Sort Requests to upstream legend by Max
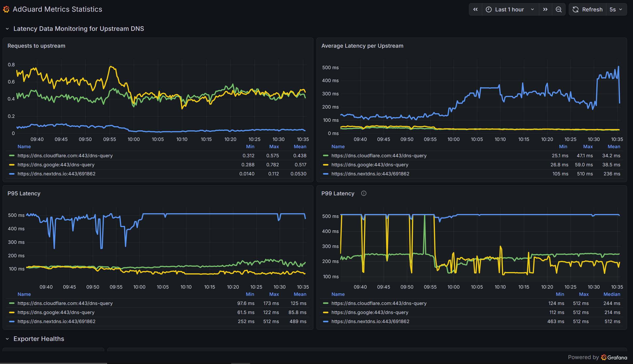This screenshot has width=633, height=364. pos(274,147)
